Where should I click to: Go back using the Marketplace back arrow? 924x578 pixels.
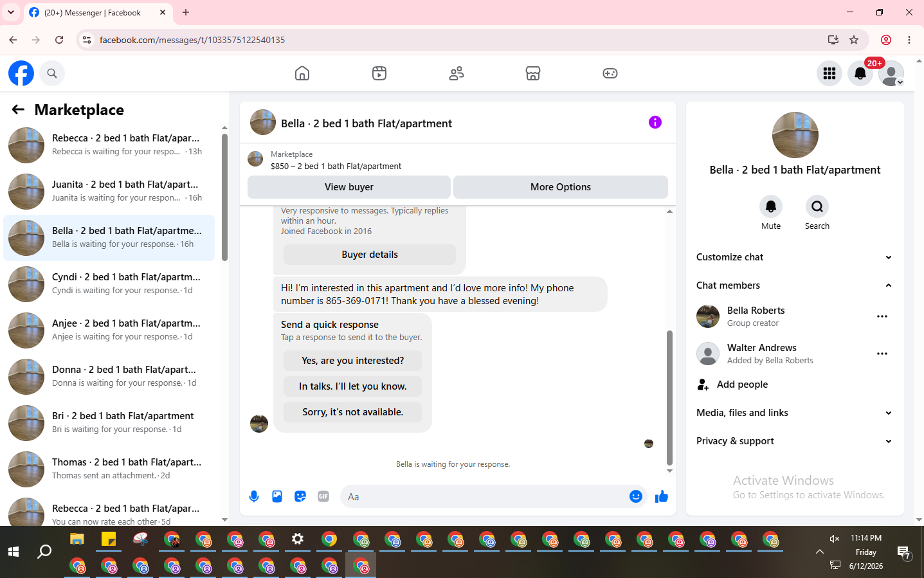18,110
